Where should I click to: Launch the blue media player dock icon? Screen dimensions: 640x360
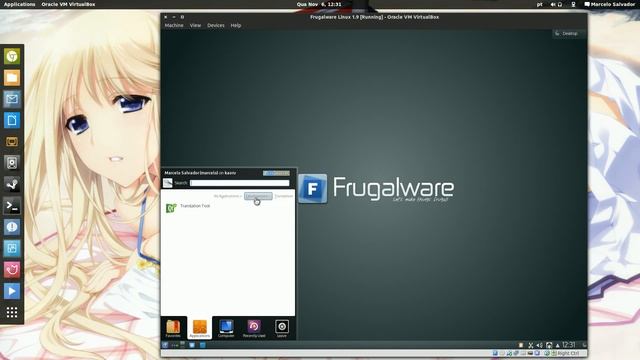[12, 291]
